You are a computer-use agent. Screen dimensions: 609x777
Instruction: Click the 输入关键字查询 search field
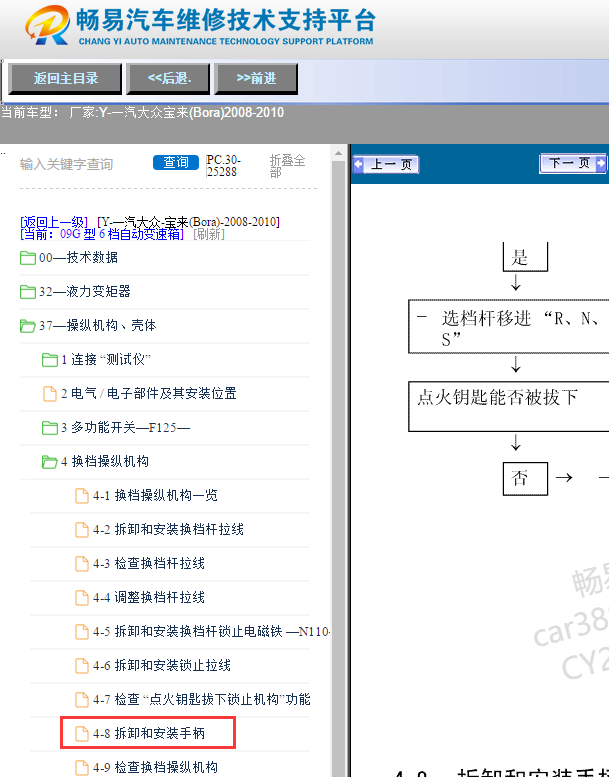click(x=82, y=164)
